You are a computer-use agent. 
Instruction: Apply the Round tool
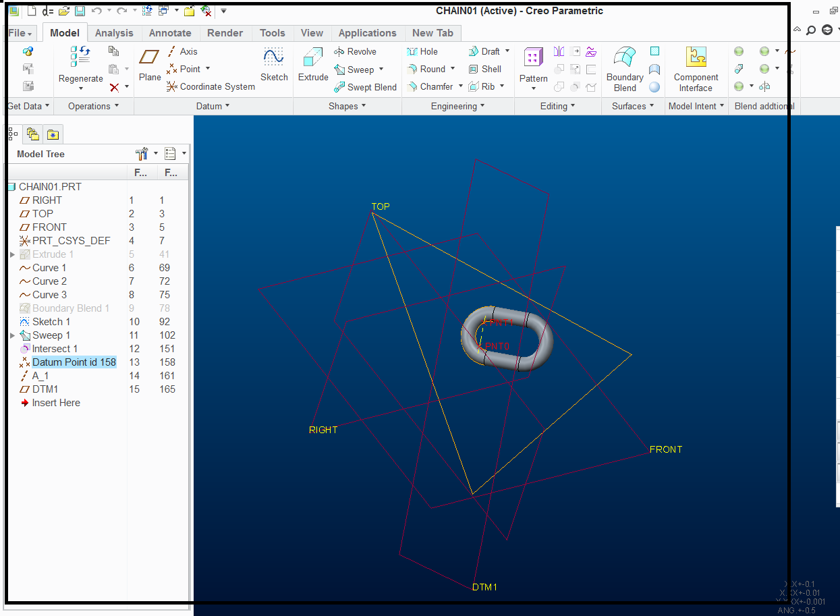tap(426, 69)
